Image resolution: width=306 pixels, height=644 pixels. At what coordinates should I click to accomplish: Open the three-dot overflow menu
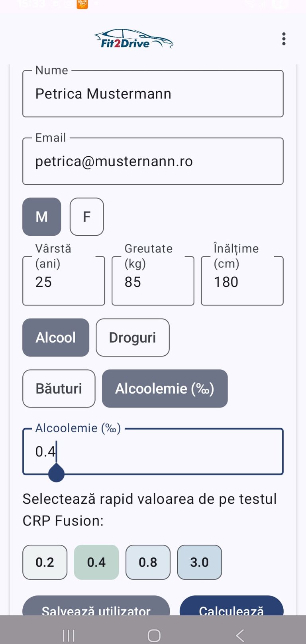(x=284, y=39)
